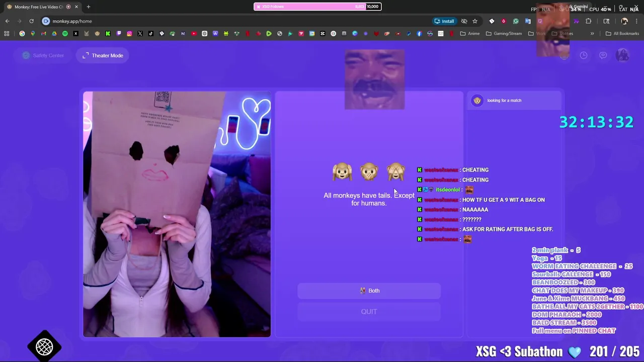Click the third-party cookies eye icon

click(x=464, y=21)
